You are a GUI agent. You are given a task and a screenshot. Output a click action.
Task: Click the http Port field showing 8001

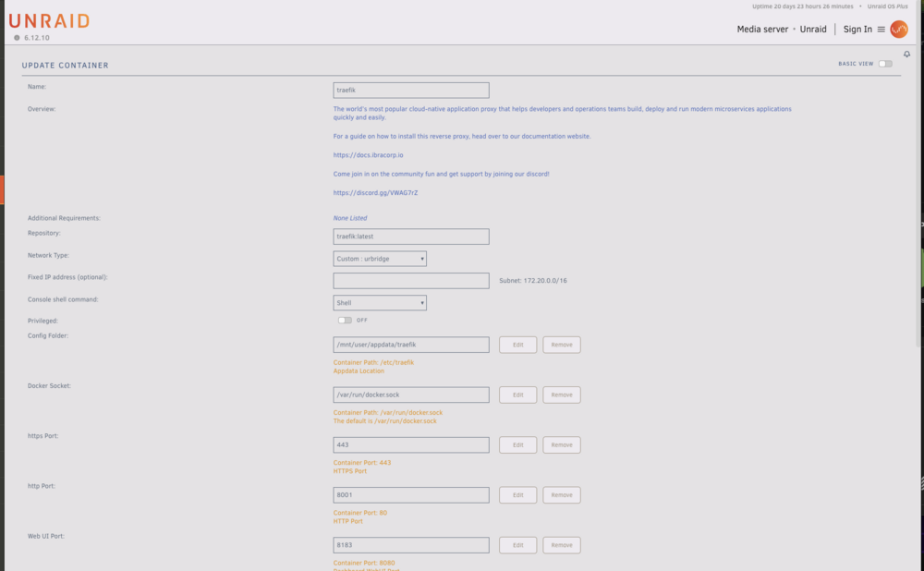tap(411, 495)
